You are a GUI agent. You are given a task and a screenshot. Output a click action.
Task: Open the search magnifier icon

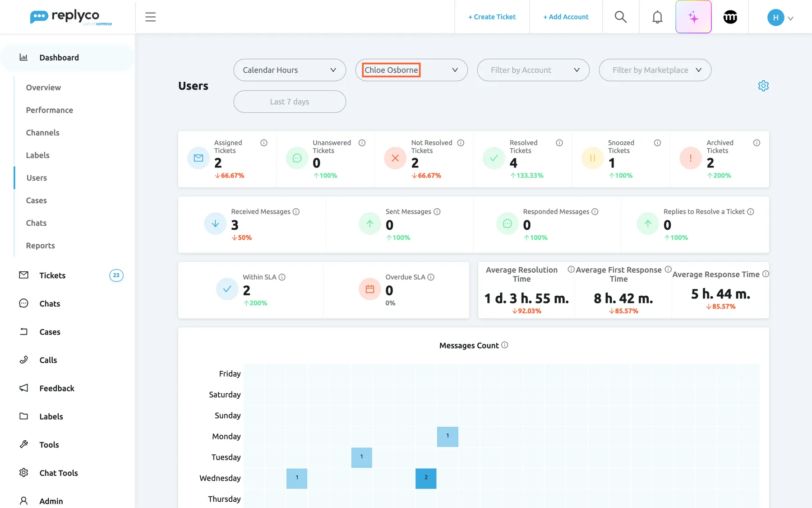click(x=621, y=17)
